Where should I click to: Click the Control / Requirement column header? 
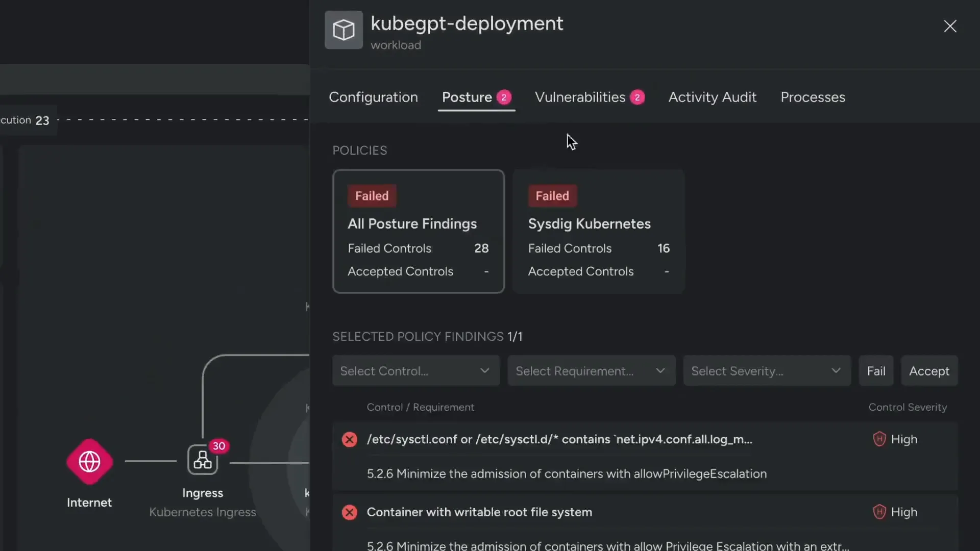(421, 407)
